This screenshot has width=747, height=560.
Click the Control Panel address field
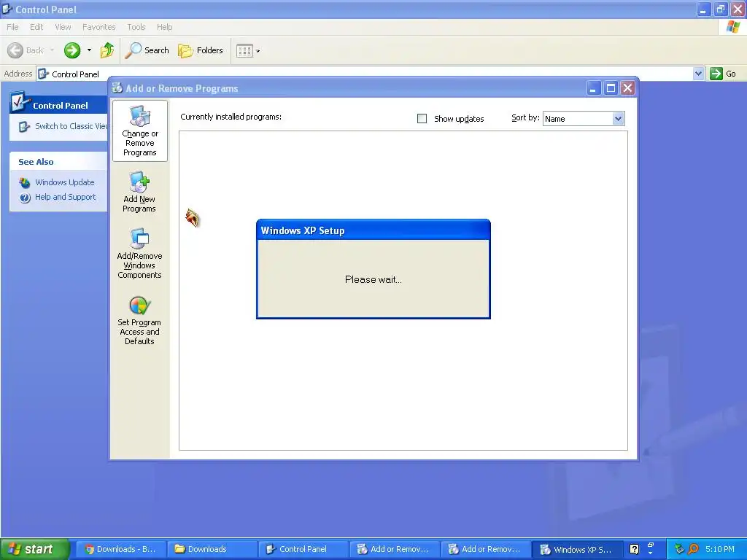[365, 74]
